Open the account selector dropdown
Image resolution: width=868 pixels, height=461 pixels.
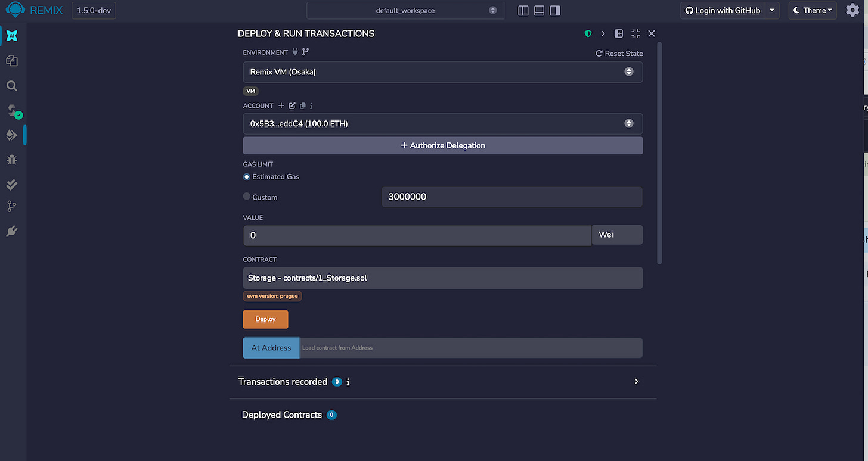tap(443, 124)
